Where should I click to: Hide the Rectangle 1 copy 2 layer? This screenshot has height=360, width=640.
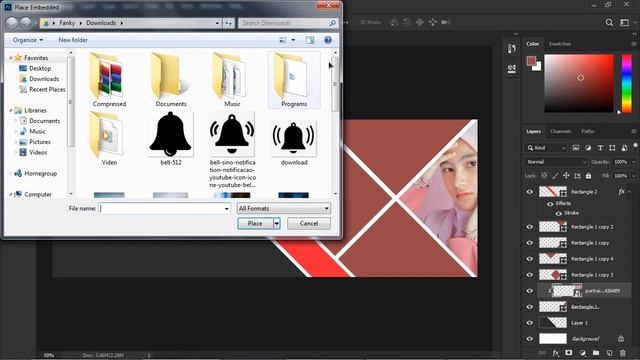click(x=530, y=227)
